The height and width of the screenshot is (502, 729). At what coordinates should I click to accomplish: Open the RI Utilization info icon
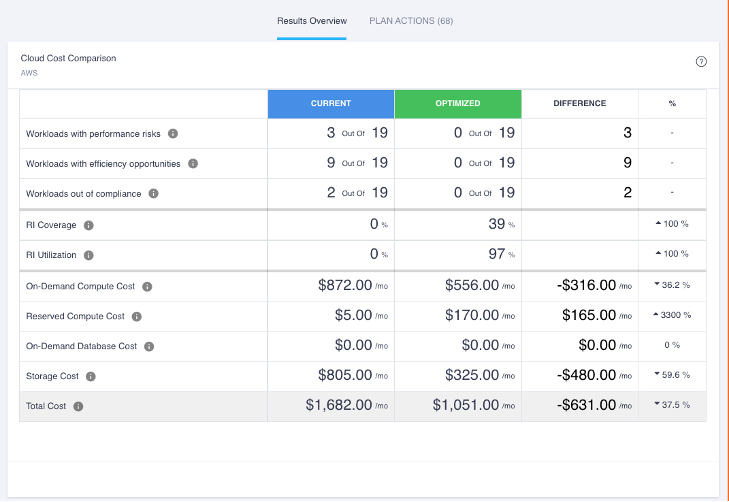(89, 255)
